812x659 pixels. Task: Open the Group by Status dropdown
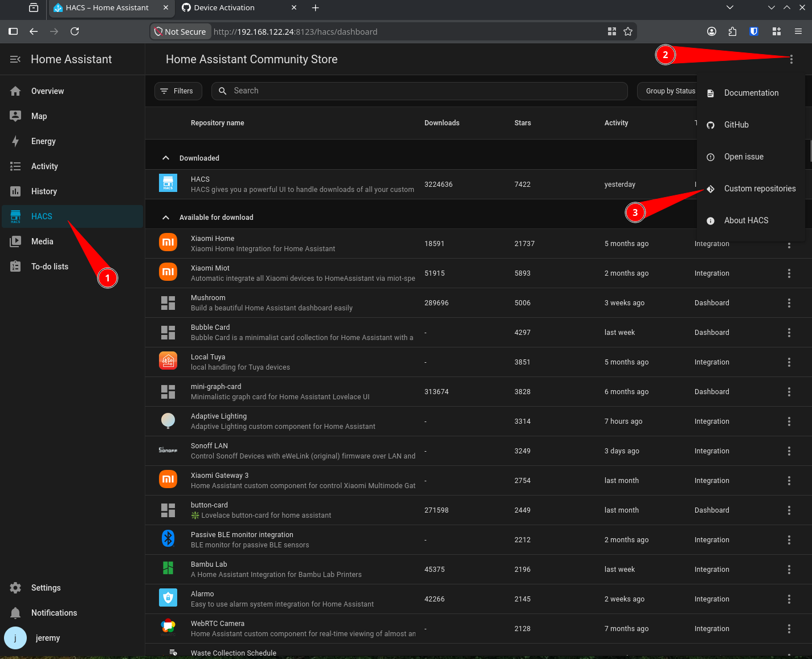[x=670, y=91]
